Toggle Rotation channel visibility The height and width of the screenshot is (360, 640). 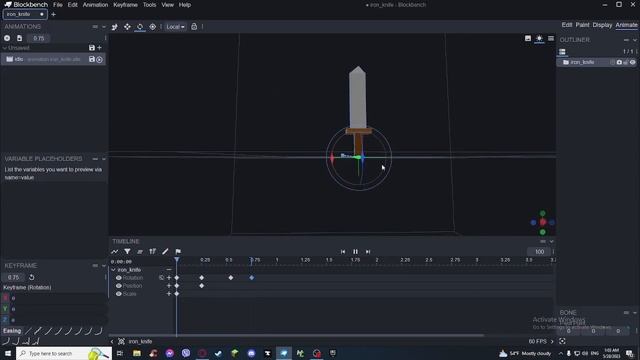pyautogui.click(x=119, y=278)
